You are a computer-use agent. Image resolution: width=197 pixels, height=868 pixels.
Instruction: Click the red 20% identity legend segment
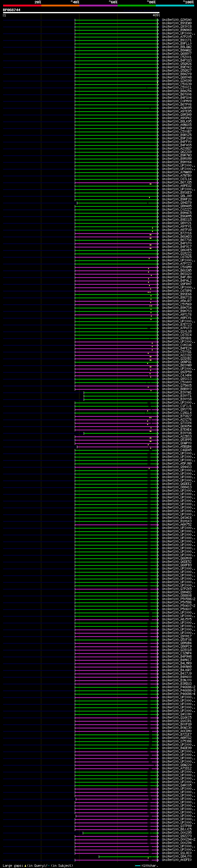22,6
